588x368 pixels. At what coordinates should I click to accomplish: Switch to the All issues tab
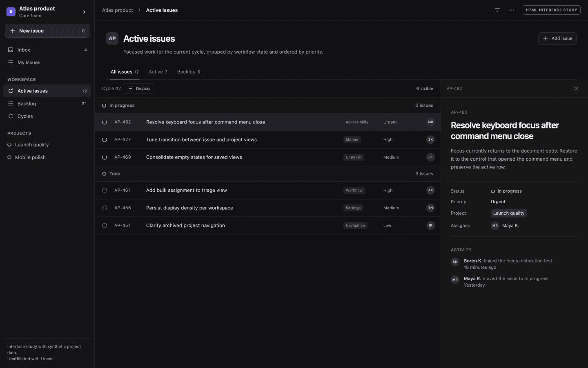[125, 72]
